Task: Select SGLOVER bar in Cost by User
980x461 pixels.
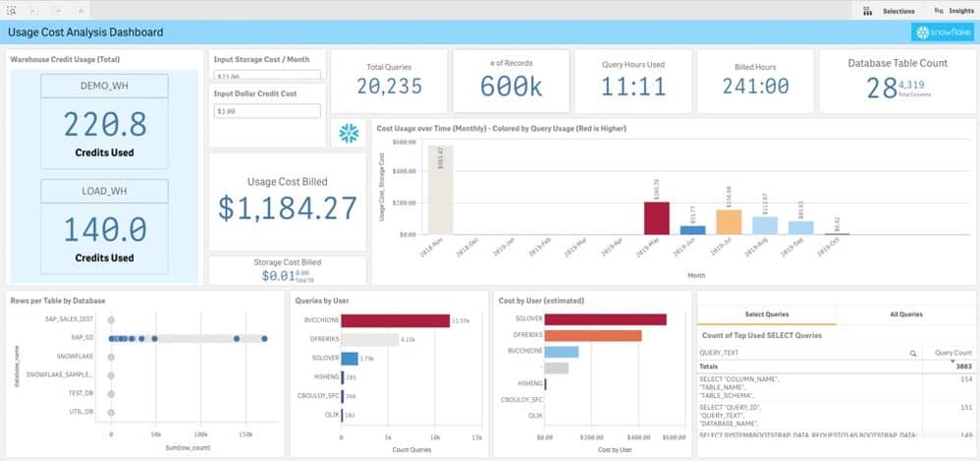Action: tap(605, 319)
